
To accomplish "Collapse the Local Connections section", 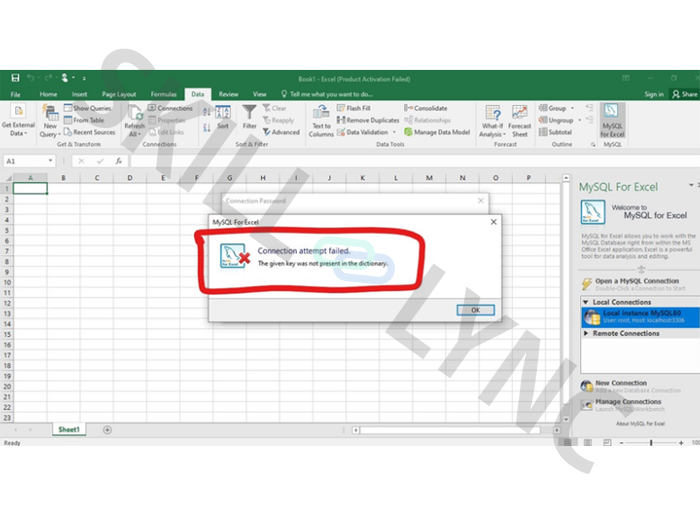I will (586, 302).
